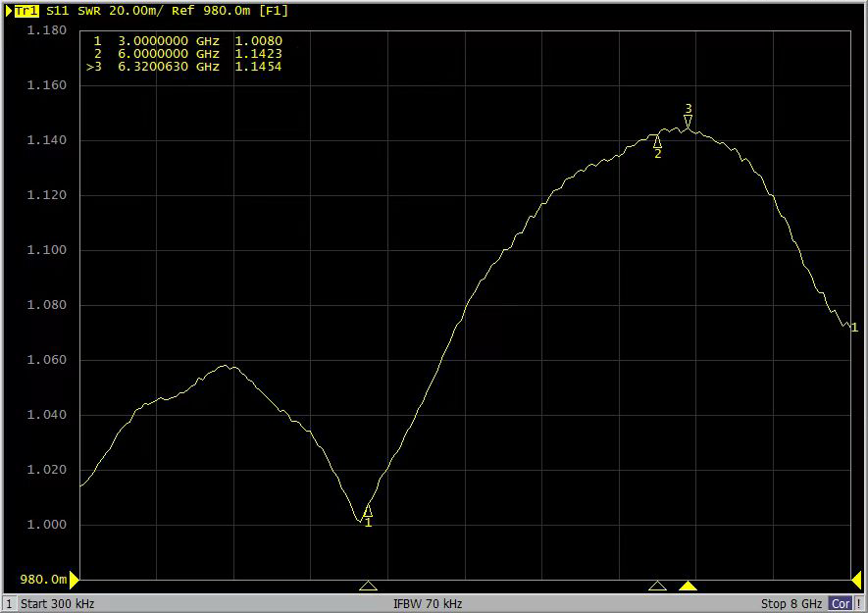This screenshot has height=613, width=868.
Task: Click the Stop 8 GHz frequency field
Action: pos(791,604)
